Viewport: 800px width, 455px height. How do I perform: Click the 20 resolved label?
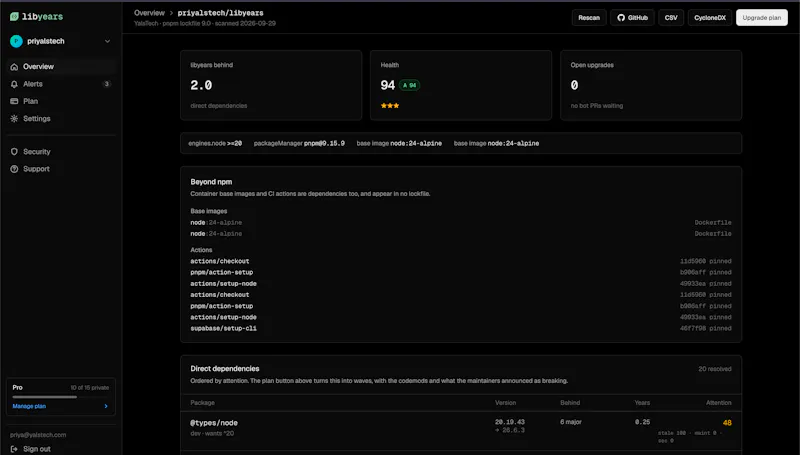(715, 369)
